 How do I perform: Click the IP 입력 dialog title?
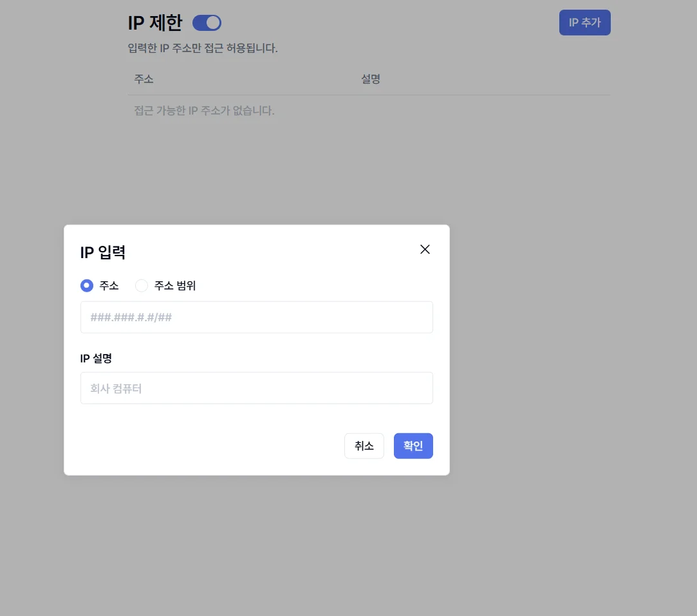click(x=102, y=252)
